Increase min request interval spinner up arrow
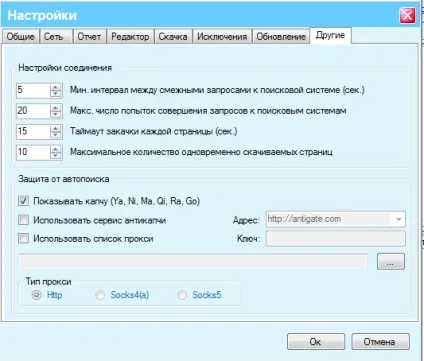424x361 pixels. 56,87
